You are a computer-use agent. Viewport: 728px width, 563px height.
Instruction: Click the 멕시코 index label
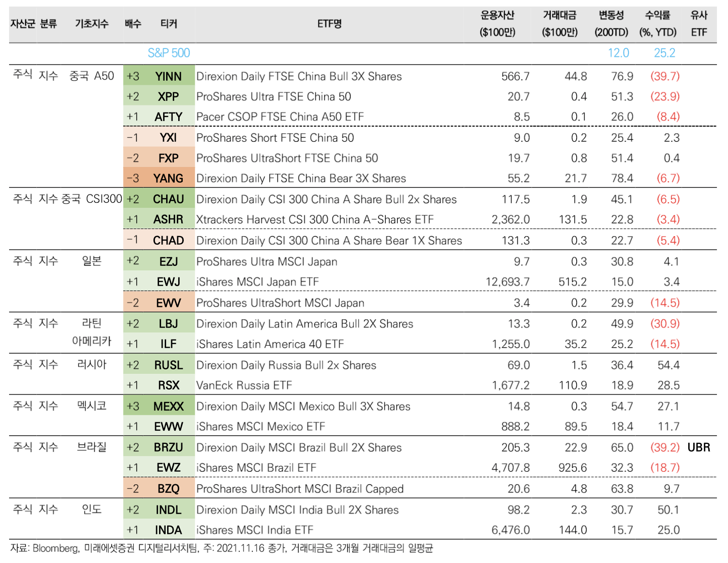[92, 406]
